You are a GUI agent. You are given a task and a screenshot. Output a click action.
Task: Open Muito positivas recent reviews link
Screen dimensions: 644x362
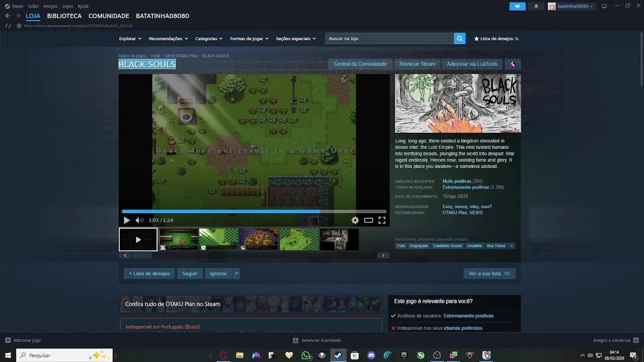(x=457, y=181)
